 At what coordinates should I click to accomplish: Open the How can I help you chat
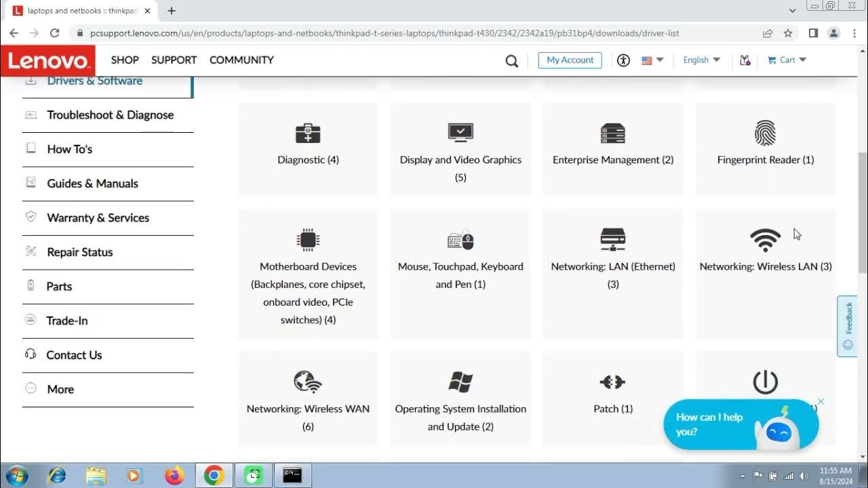coord(741,424)
